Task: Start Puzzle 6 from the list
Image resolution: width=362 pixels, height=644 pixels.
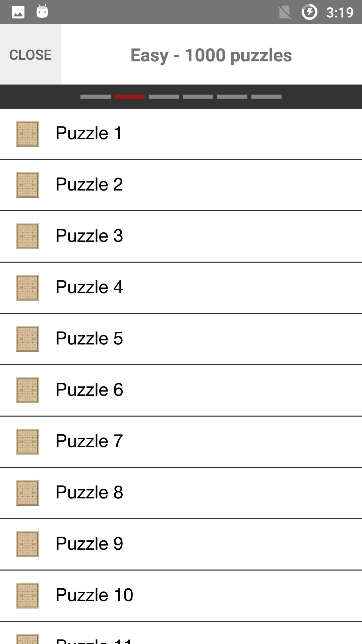Action: [x=181, y=390]
